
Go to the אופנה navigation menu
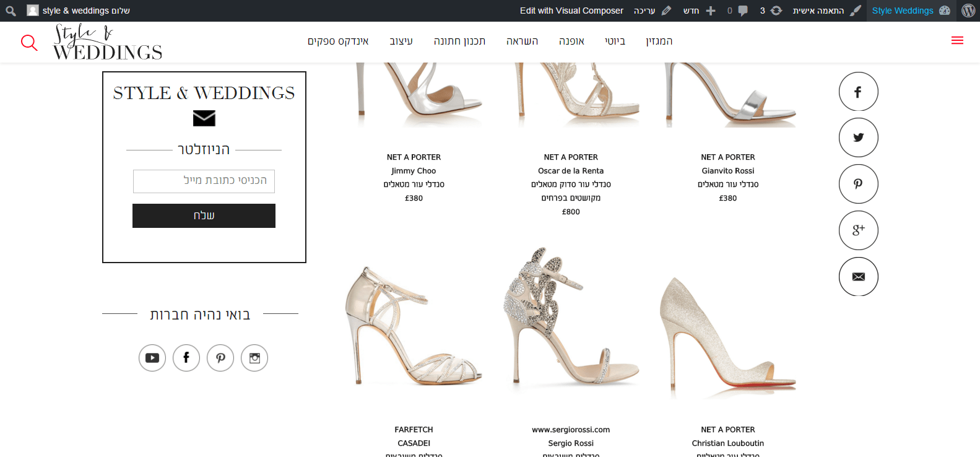click(571, 41)
